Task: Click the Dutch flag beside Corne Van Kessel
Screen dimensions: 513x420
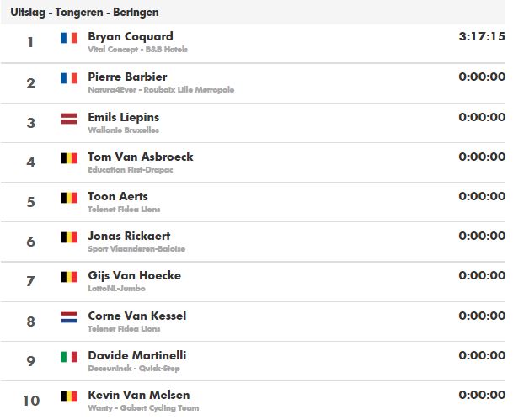Action: 69,317
